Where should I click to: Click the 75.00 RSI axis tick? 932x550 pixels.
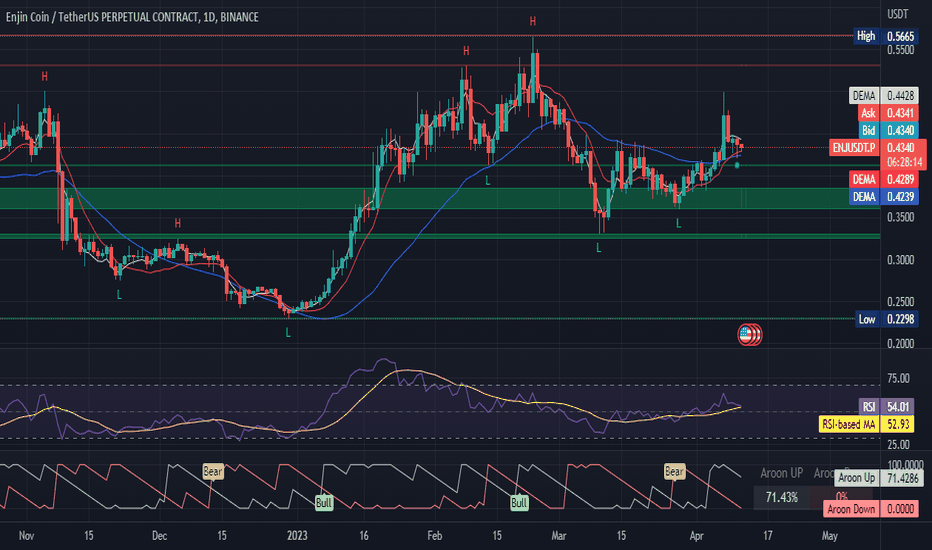tap(898, 379)
